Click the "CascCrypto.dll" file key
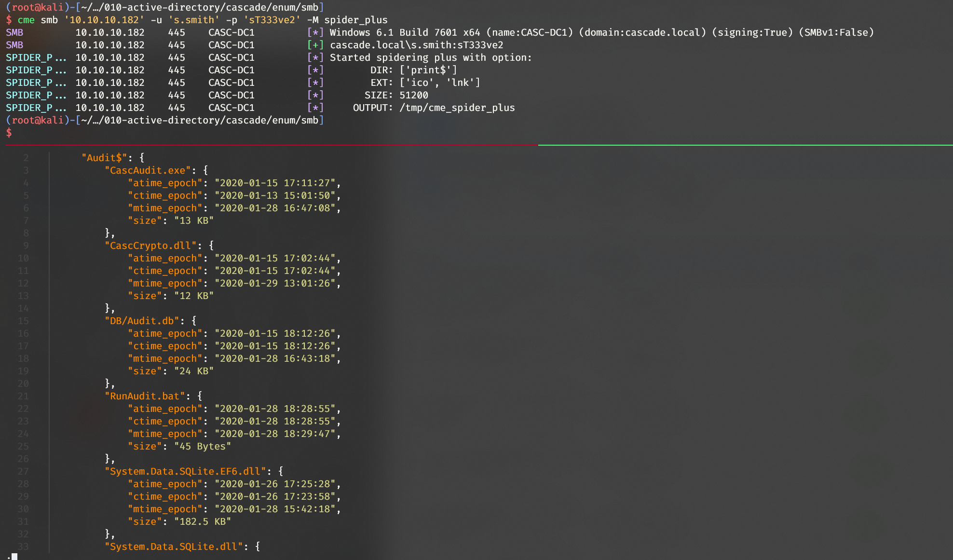This screenshot has width=953, height=560. [150, 246]
